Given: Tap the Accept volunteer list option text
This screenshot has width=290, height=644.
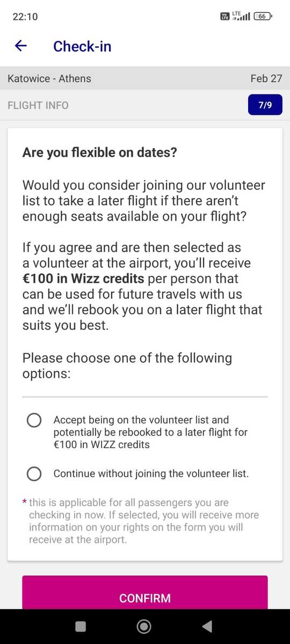Looking at the screenshot, I should coord(150,432).
